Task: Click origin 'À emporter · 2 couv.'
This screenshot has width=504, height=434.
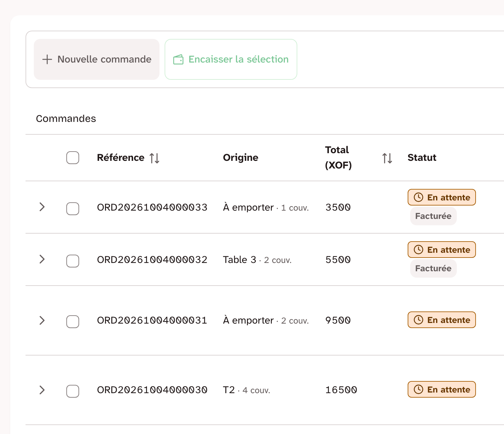Action: click(266, 320)
